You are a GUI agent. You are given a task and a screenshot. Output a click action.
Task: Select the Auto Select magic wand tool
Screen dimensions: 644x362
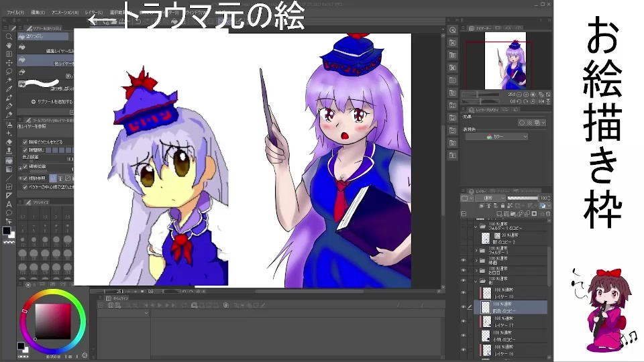[9, 80]
